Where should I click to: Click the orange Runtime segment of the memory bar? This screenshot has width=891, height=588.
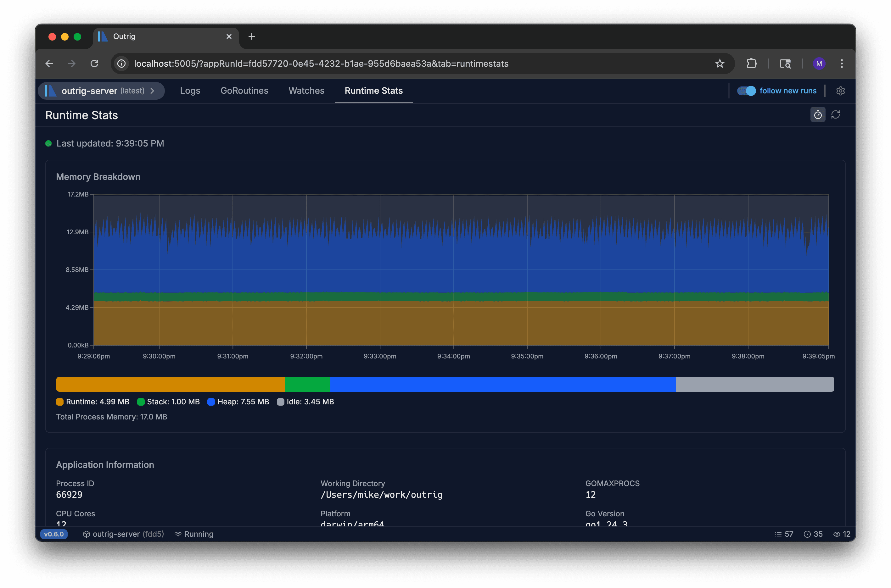coord(169,384)
